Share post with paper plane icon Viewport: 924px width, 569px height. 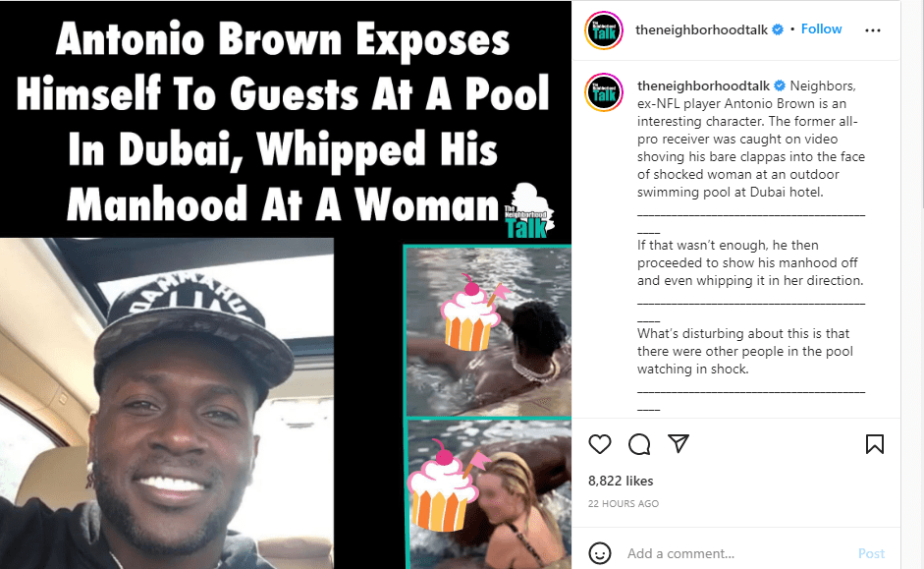pos(679,443)
